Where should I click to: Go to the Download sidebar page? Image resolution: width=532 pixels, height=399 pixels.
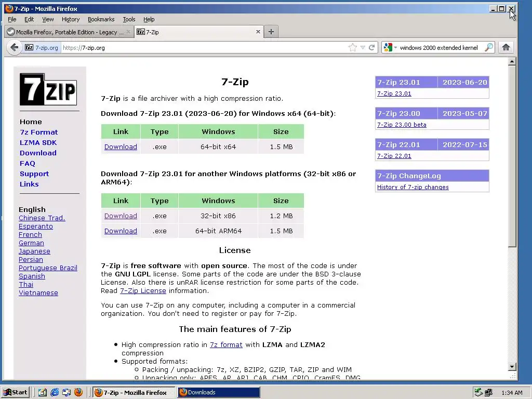tap(38, 153)
